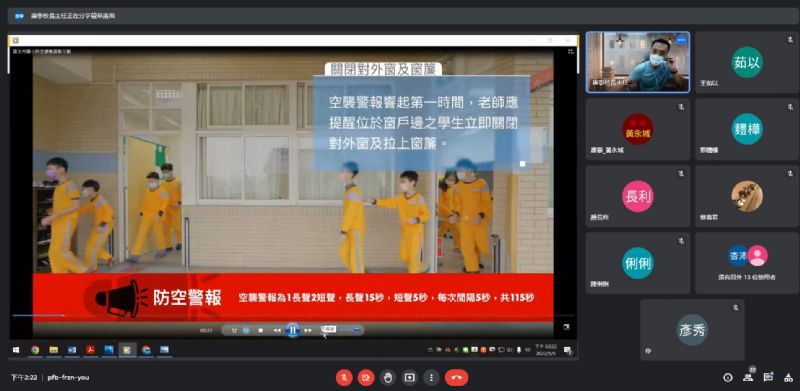800x391 pixels.
Task: Unmute the microphone in Meet controls
Action: click(x=344, y=378)
